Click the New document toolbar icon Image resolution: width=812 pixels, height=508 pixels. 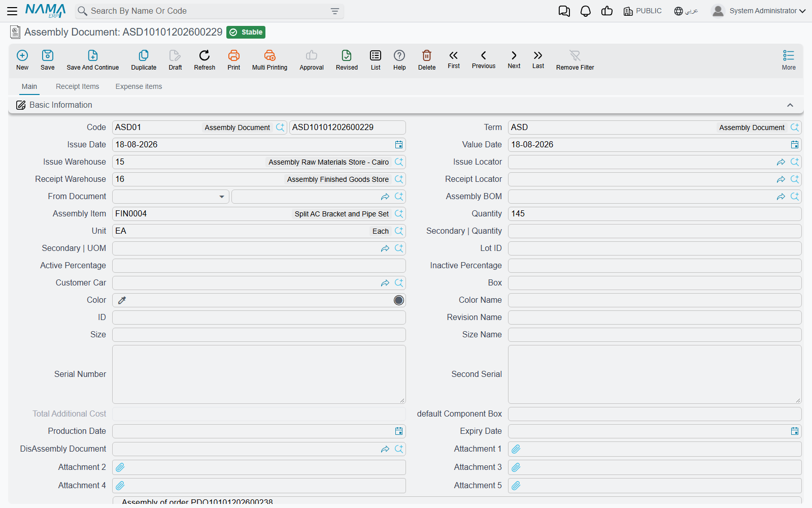[22, 60]
